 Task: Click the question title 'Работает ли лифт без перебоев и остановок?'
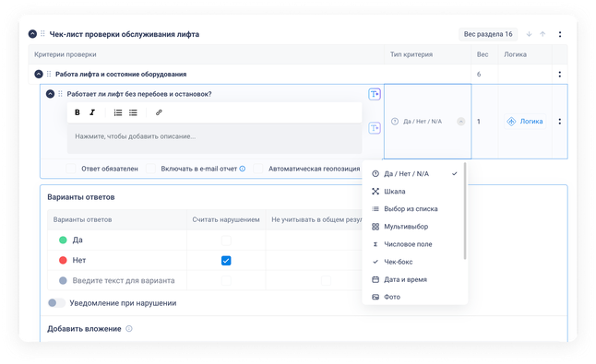point(139,94)
